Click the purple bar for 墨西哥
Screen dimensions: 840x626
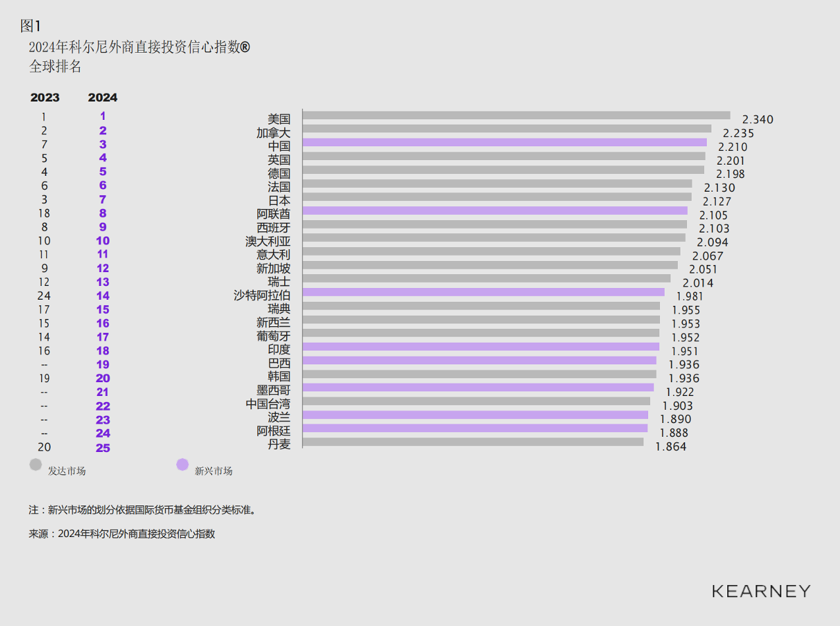[x=478, y=387]
